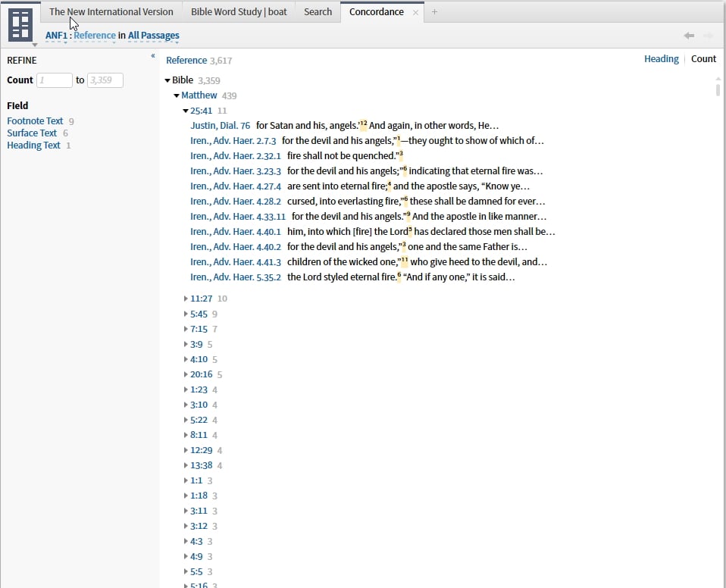This screenshot has height=588, width=726.
Task: Open a new tab with plus icon
Action: (x=434, y=12)
